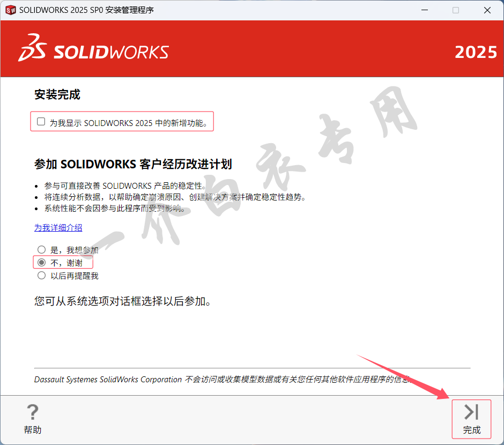Click the disabled maximize window button
This screenshot has height=445, width=504.
point(456,10)
